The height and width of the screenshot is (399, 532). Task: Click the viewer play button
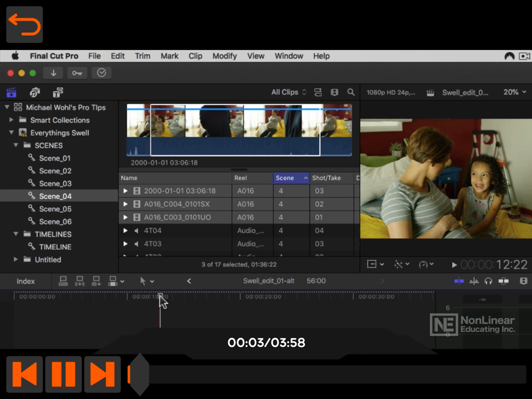point(454,264)
